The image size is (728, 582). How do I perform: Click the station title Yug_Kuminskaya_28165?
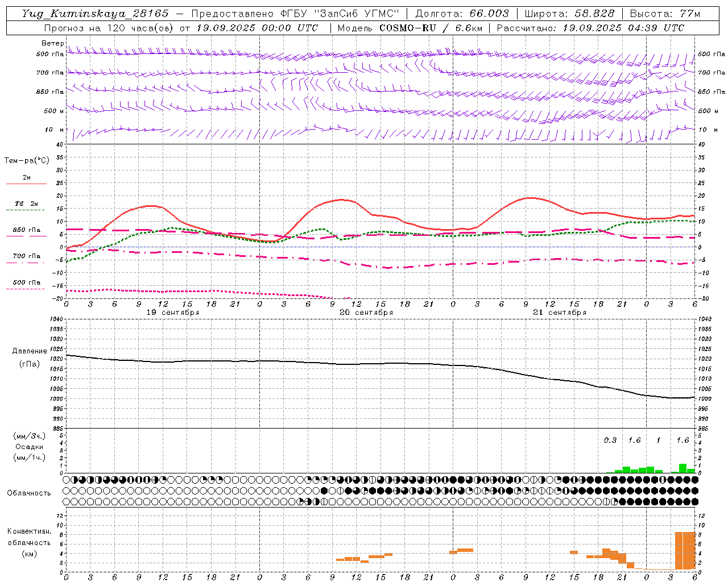[x=95, y=14]
